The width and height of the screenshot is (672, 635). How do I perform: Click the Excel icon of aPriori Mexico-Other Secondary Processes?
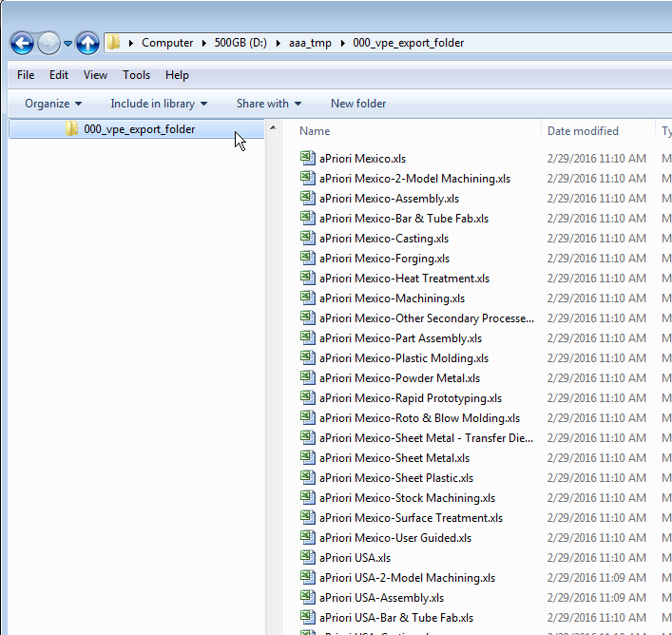[x=307, y=317]
